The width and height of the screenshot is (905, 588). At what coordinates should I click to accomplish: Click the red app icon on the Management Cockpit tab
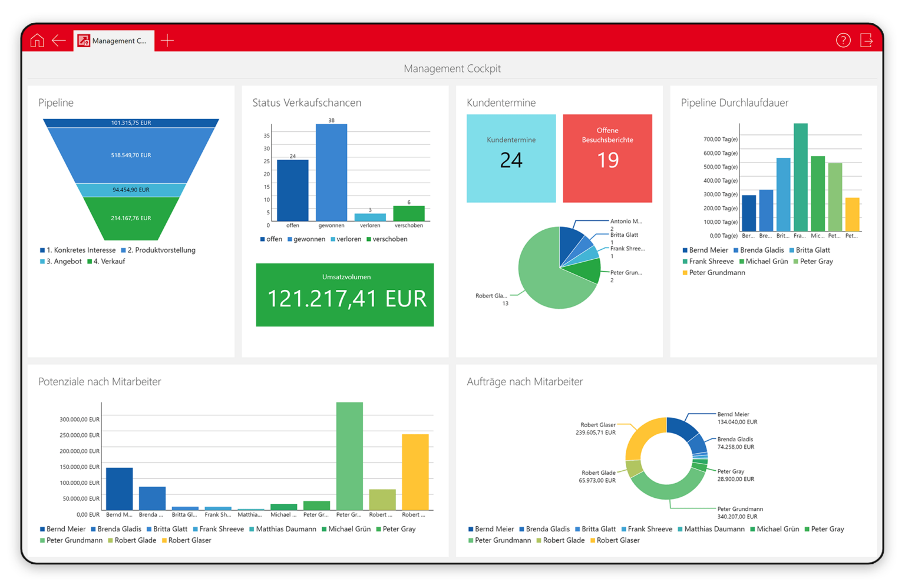(83, 40)
